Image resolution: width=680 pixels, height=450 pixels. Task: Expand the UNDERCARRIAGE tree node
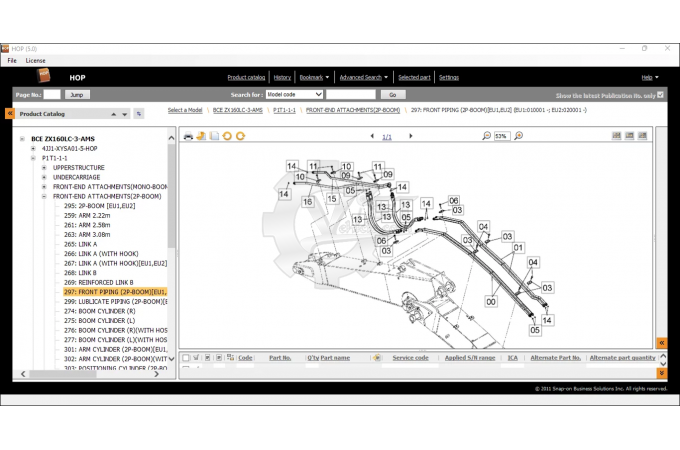pyautogui.click(x=44, y=177)
